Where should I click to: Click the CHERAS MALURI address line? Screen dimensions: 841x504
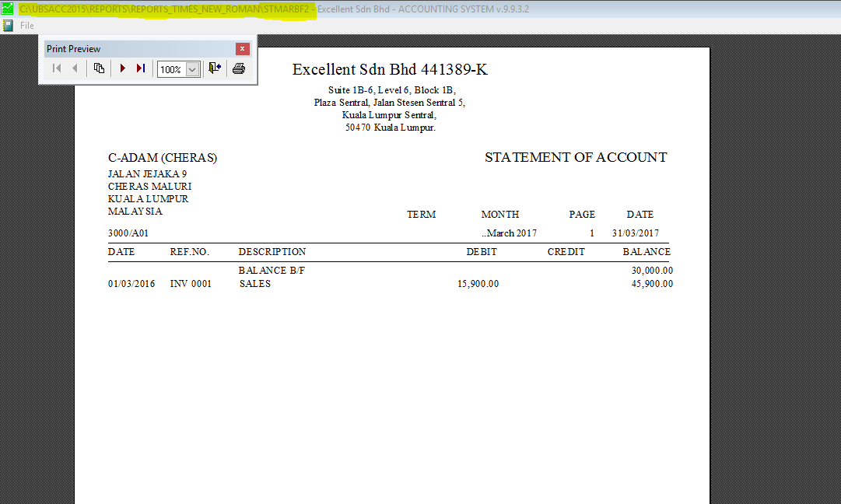[149, 186]
